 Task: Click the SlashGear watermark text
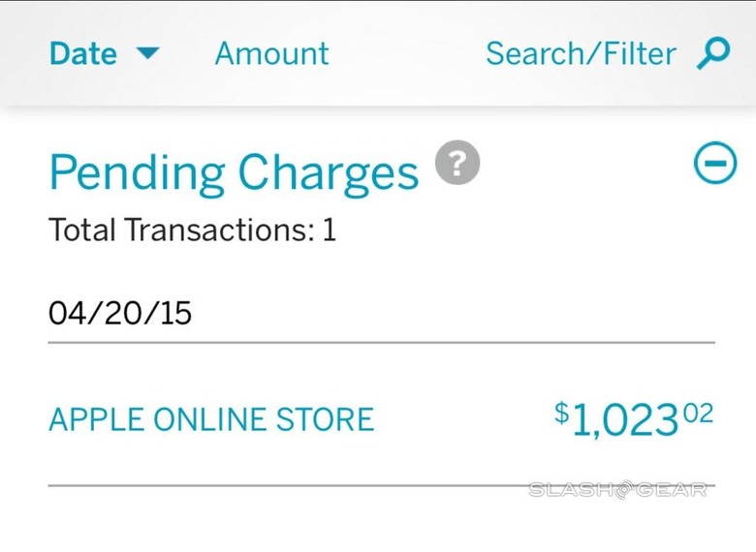pos(617,490)
